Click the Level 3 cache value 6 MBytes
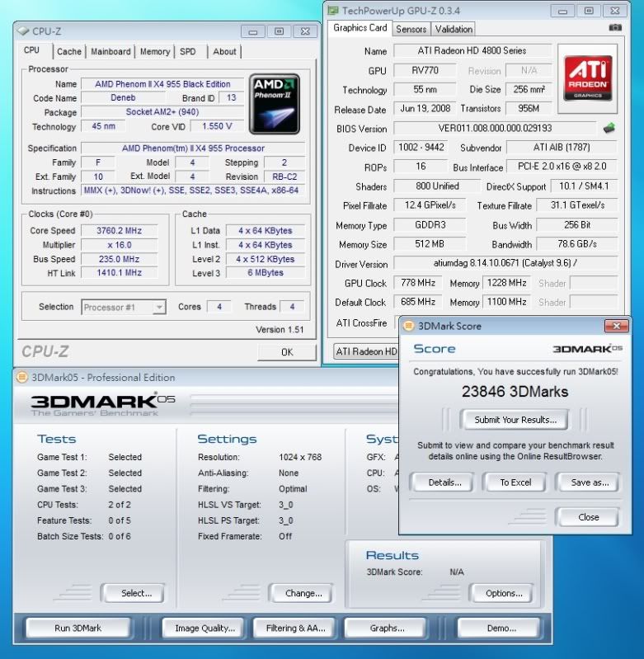 (x=266, y=273)
